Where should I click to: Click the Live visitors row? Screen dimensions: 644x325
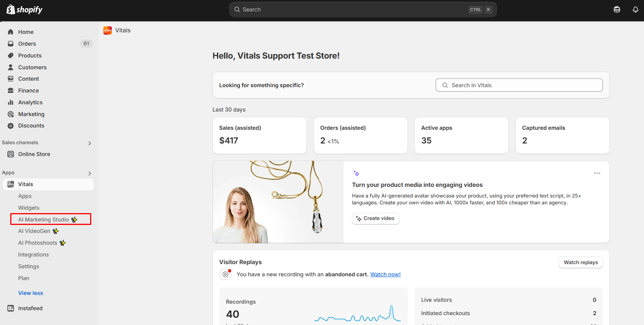(509, 300)
